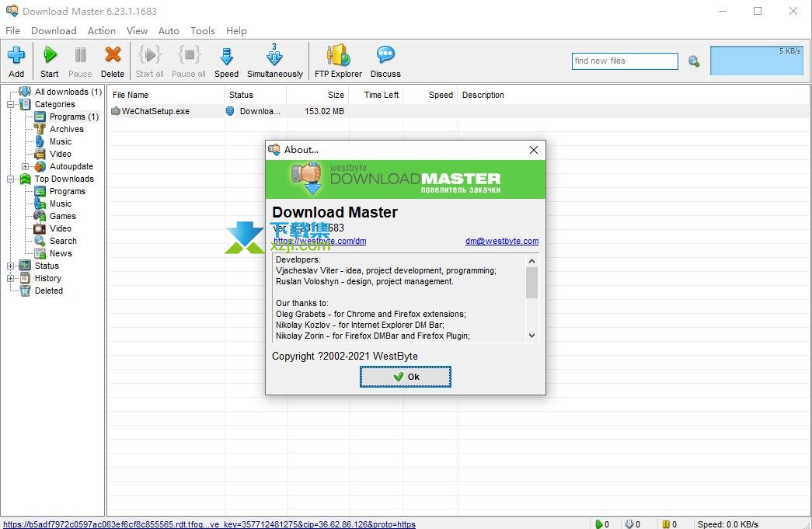Open the Speed toolbar option
Screen dimensions: 812x529
[226, 61]
